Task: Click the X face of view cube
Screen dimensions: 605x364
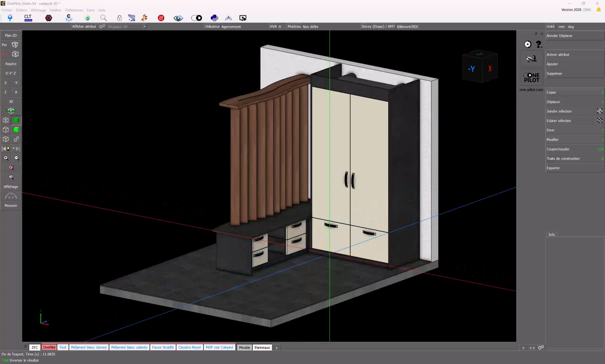Action: (x=490, y=69)
